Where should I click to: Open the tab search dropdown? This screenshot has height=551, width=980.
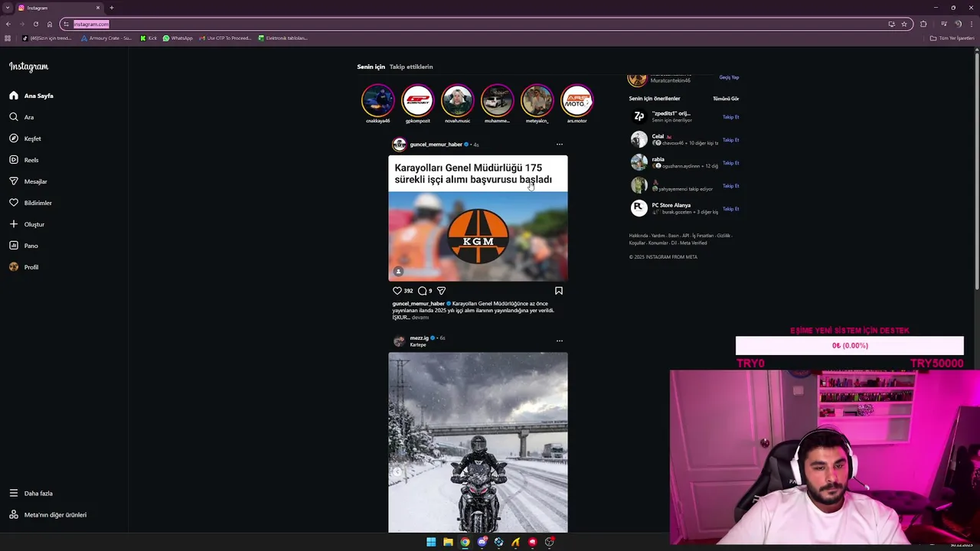click(x=8, y=8)
